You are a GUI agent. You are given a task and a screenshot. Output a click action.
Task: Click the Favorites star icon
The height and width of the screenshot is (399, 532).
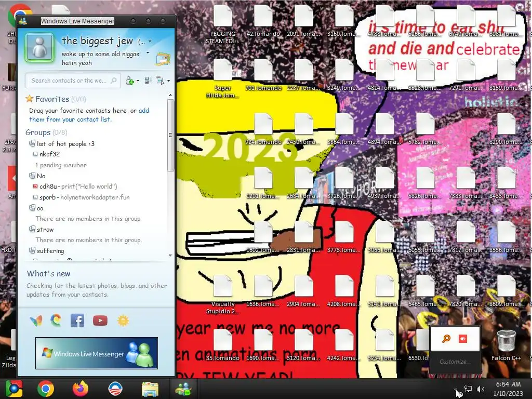(x=30, y=99)
